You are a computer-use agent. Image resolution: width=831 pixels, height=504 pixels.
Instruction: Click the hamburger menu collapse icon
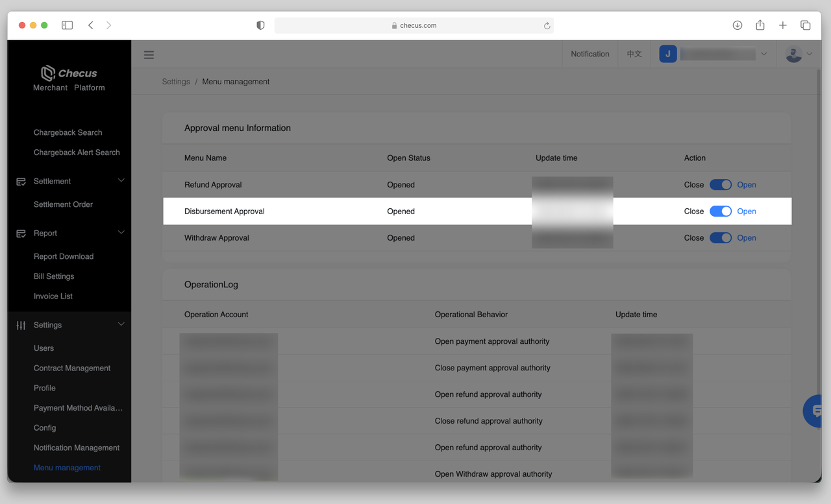point(149,55)
